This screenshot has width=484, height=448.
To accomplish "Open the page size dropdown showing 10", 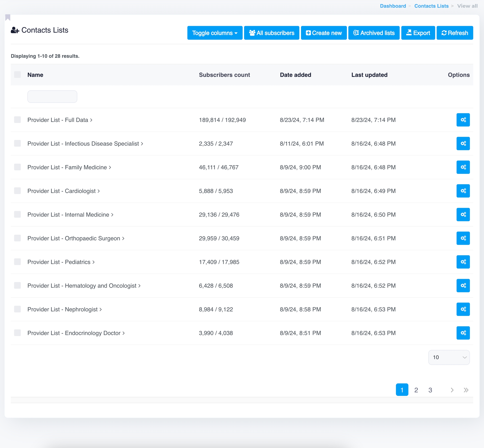I will click(449, 357).
